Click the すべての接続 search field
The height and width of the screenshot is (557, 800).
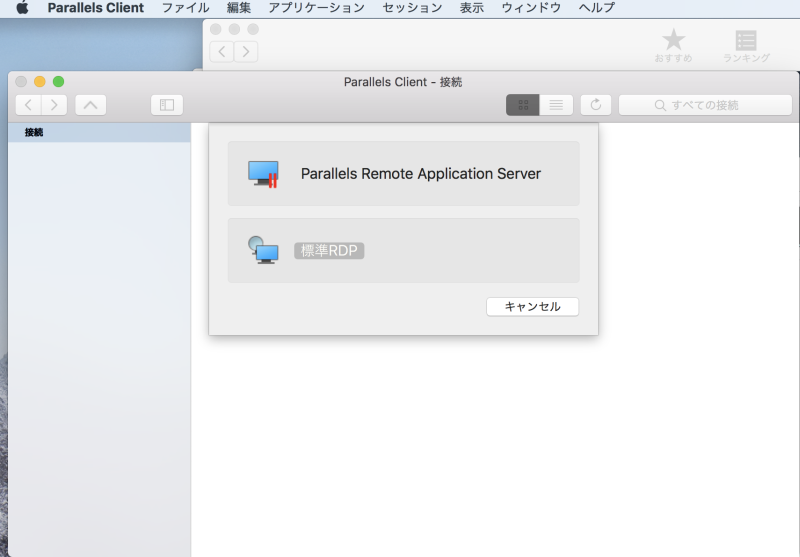coord(705,105)
